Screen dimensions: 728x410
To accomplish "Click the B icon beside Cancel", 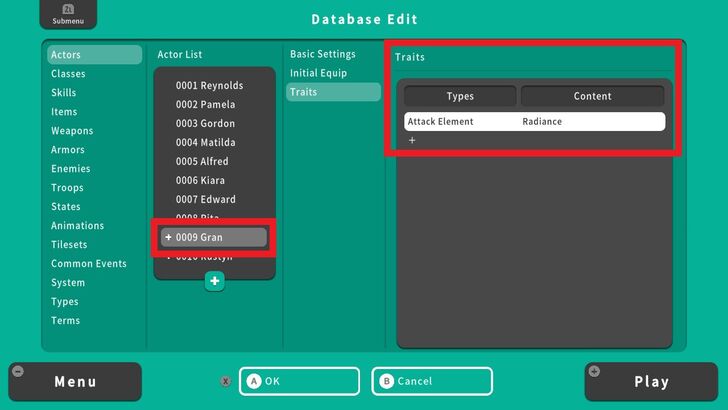I will [387, 381].
